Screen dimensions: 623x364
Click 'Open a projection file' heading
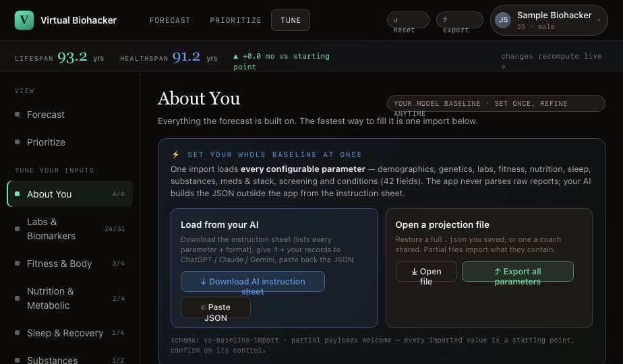pos(442,224)
